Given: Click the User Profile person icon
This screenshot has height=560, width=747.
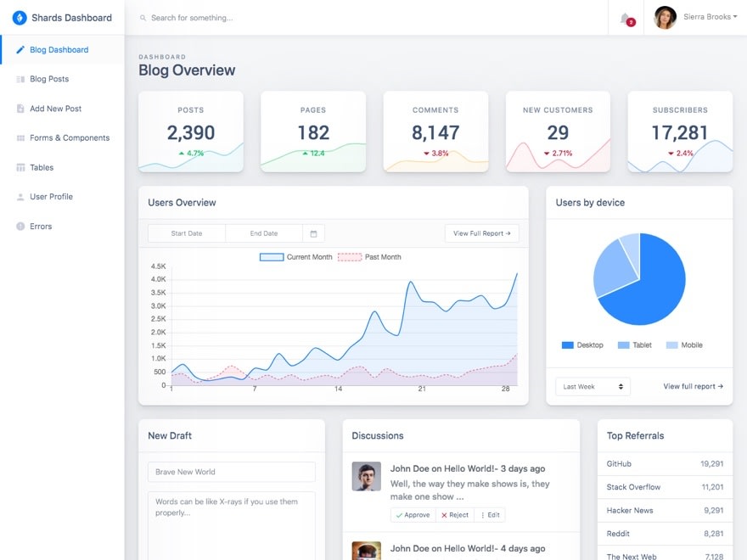Looking at the screenshot, I should click(x=20, y=197).
